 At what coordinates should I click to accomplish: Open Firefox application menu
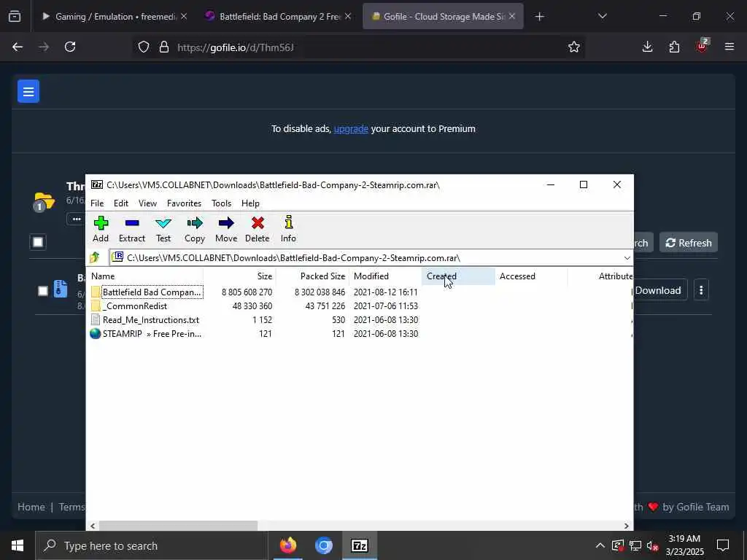729,47
